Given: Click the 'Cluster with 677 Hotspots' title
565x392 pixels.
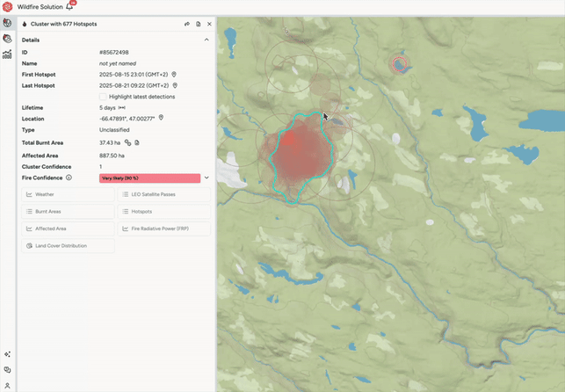Looking at the screenshot, I should pyautogui.click(x=64, y=24).
